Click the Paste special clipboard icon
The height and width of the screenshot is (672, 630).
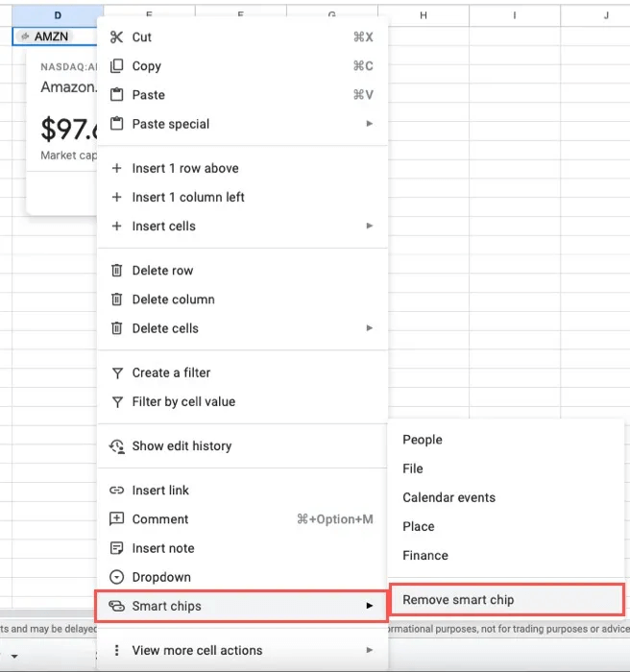coord(116,124)
